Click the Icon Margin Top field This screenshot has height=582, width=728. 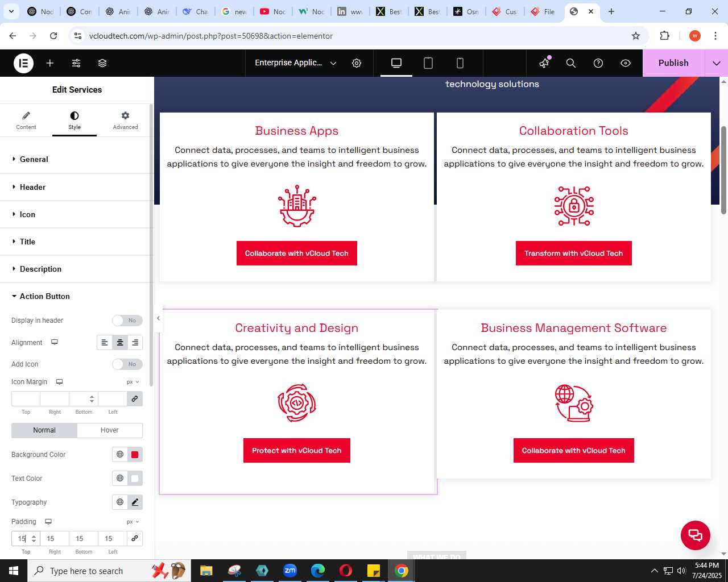click(26, 398)
